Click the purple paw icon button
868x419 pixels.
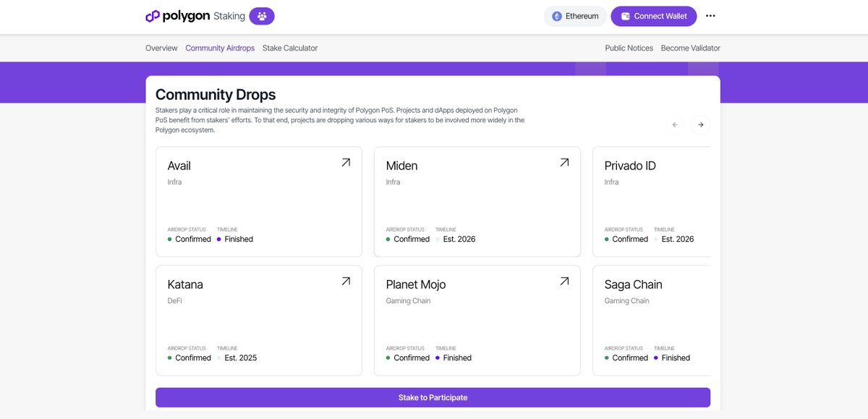(x=262, y=16)
